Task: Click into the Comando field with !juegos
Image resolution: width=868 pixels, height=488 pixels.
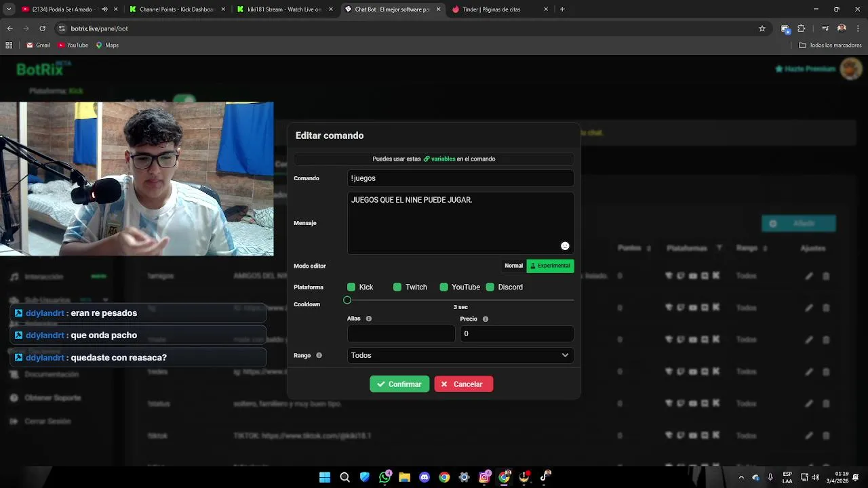Action: [x=460, y=178]
